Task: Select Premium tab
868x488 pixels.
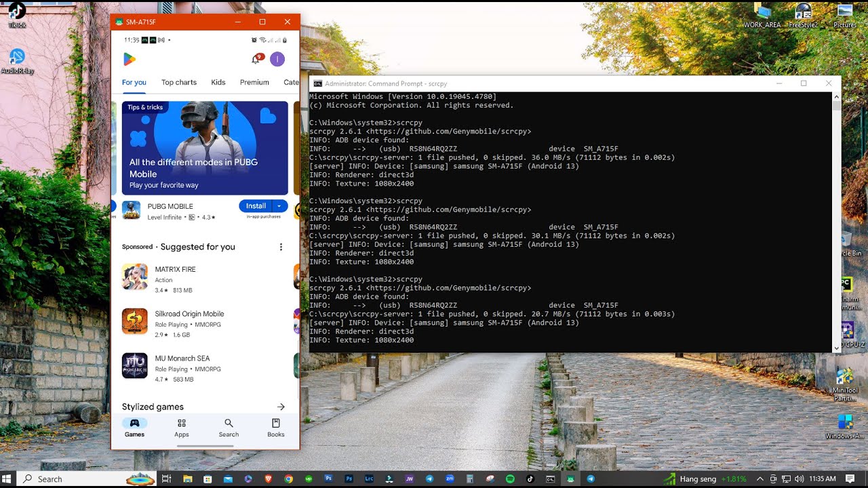Action: click(x=254, y=82)
